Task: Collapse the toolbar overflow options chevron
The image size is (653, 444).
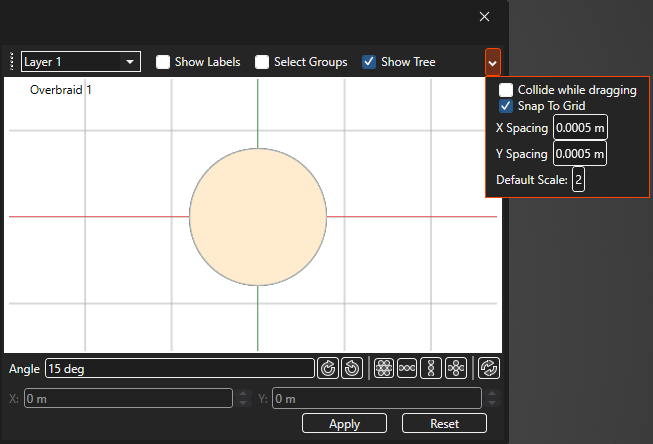Action: click(x=493, y=62)
